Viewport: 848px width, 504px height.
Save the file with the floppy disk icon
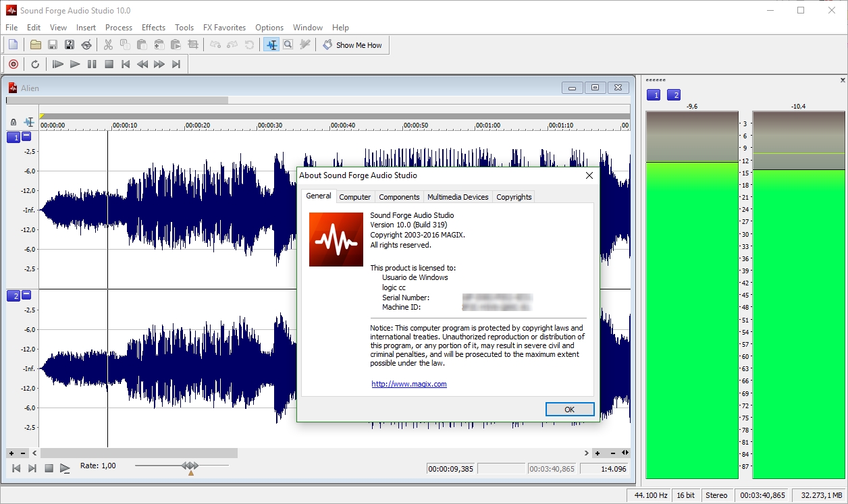[53, 45]
